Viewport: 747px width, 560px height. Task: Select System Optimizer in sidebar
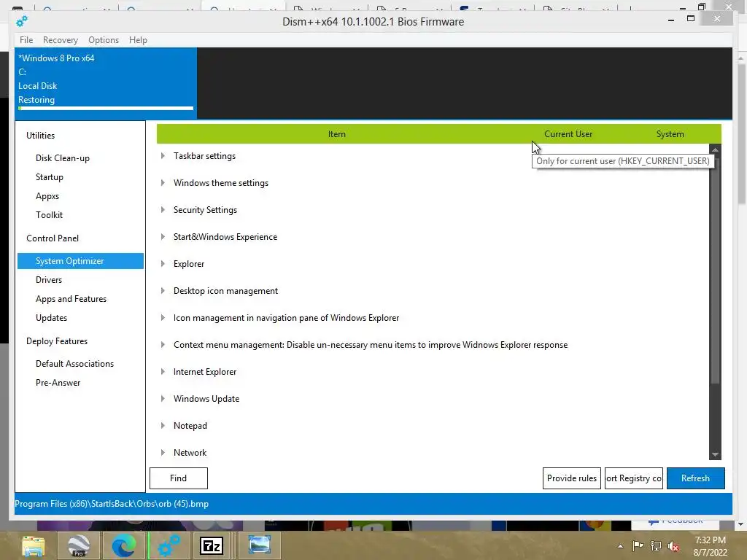[80, 261]
